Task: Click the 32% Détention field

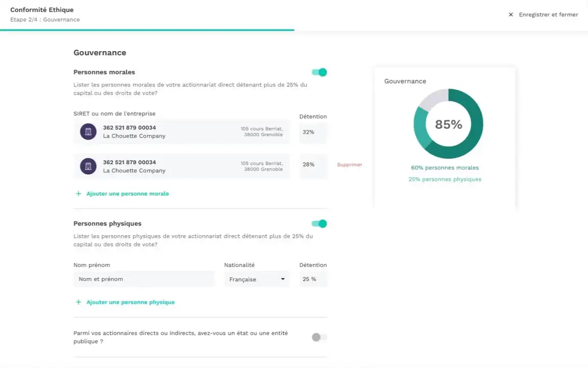Action: (x=313, y=132)
